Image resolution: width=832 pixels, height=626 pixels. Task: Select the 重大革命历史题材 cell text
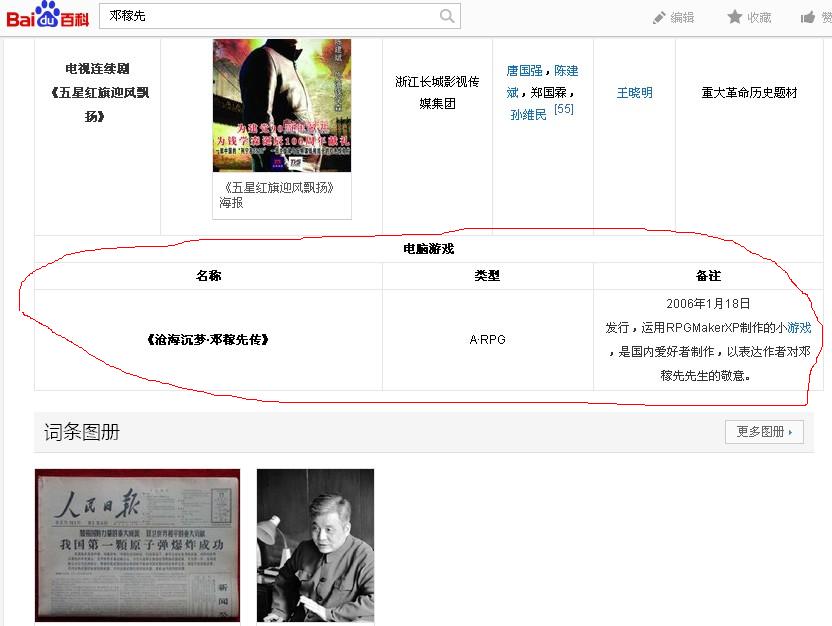[x=749, y=93]
